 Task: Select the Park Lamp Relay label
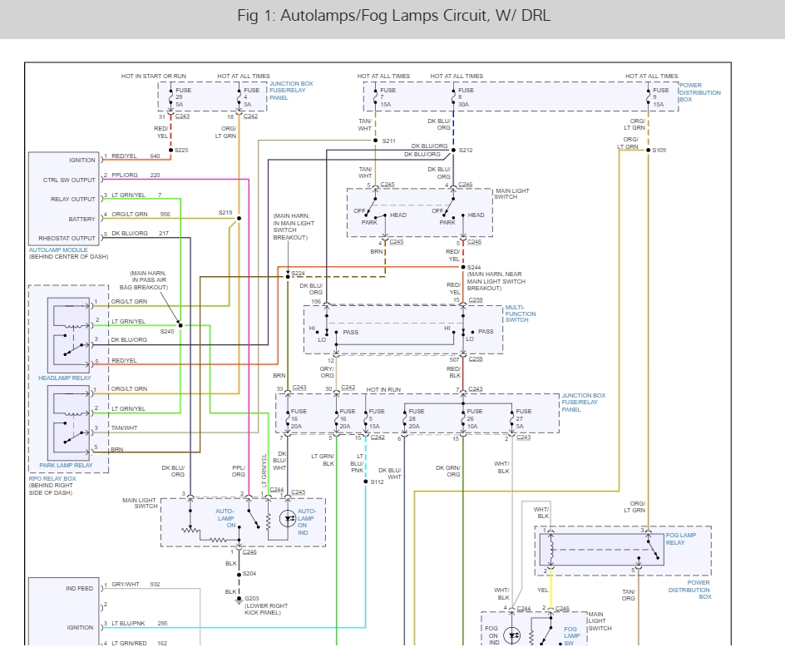(x=66, y=465)
